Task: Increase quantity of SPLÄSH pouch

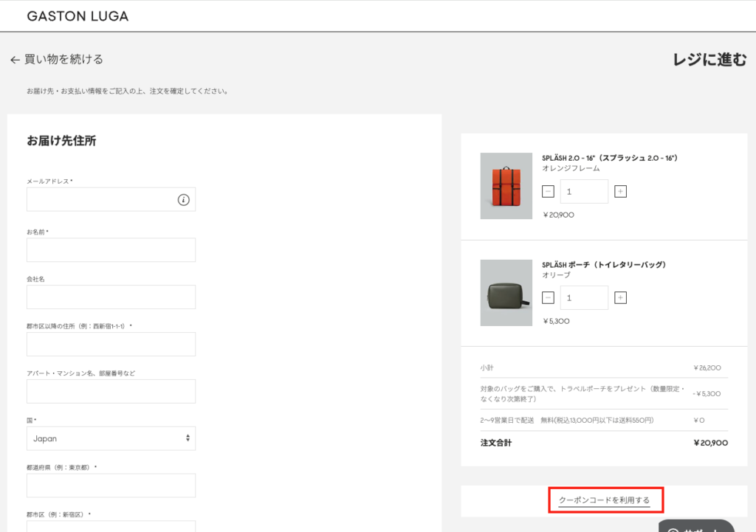Action: (621, 298)
